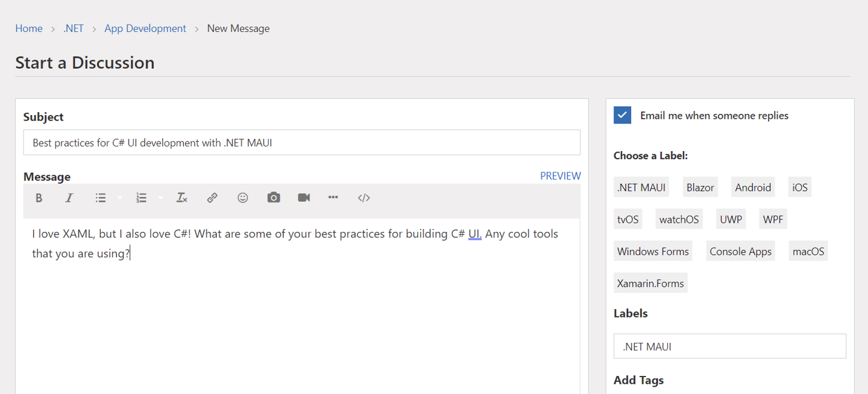Screen dimensions: 868x394
Task: Insert a photo with the camera icon
Action: (273, 198)
